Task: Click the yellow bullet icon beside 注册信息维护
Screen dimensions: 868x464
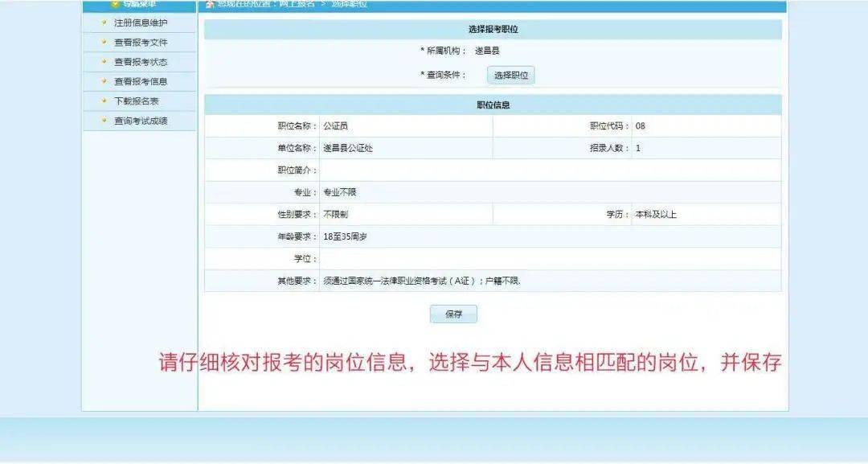Action: [104, 23]
